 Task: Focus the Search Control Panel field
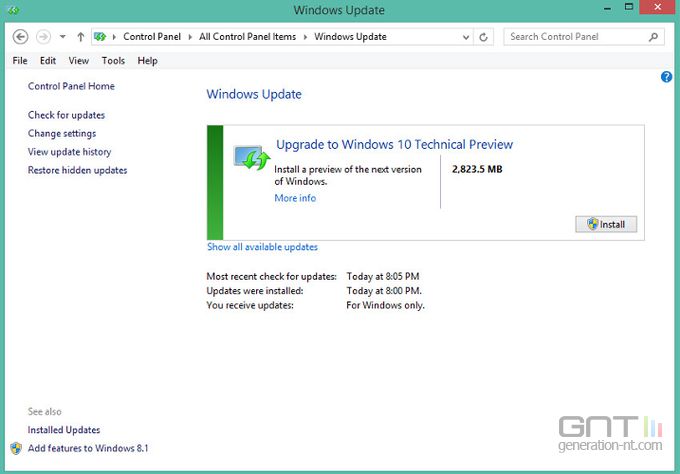583,37
